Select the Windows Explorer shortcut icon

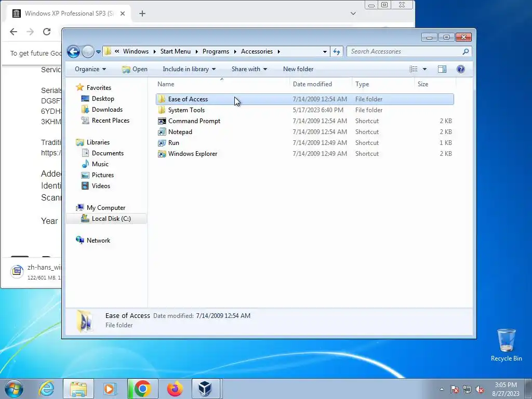(x=162, y=154)
